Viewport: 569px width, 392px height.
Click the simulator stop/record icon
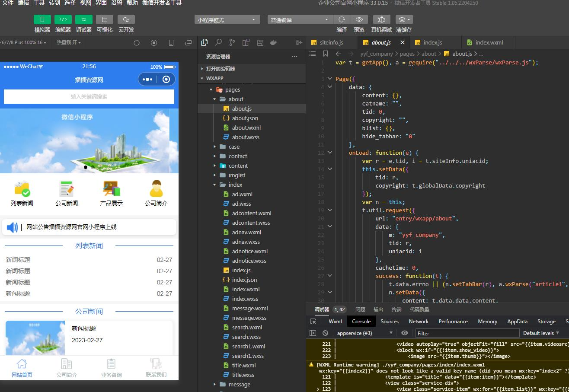154,43
